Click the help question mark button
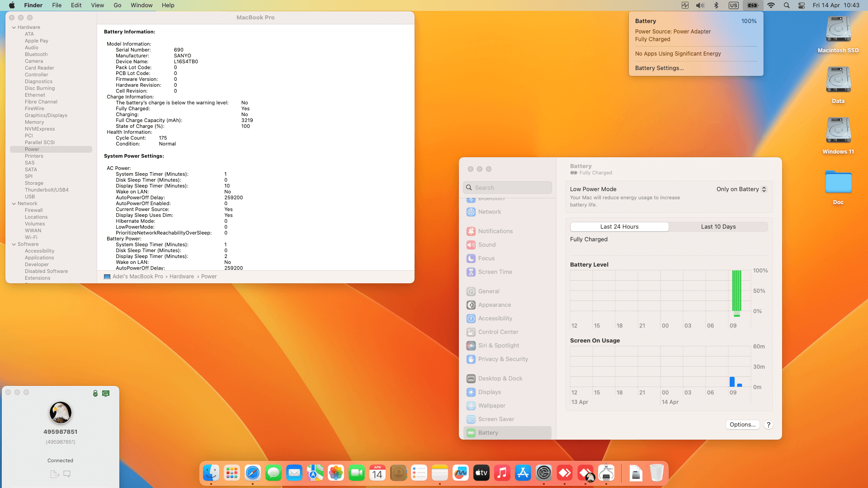The width and height of the screenshot is (868, 488). tap(768, 425)
